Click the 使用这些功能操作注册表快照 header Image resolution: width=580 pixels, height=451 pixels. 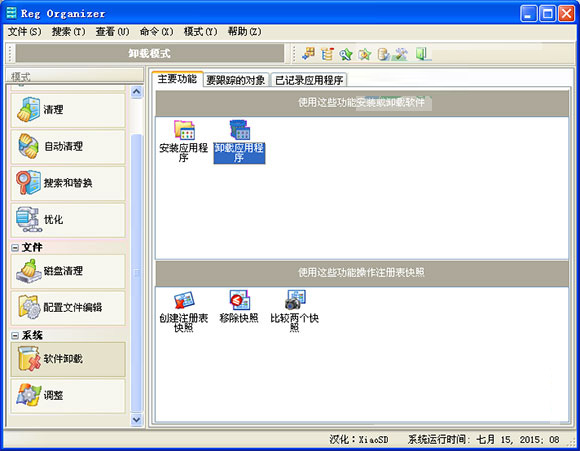[x=362, y=273]
